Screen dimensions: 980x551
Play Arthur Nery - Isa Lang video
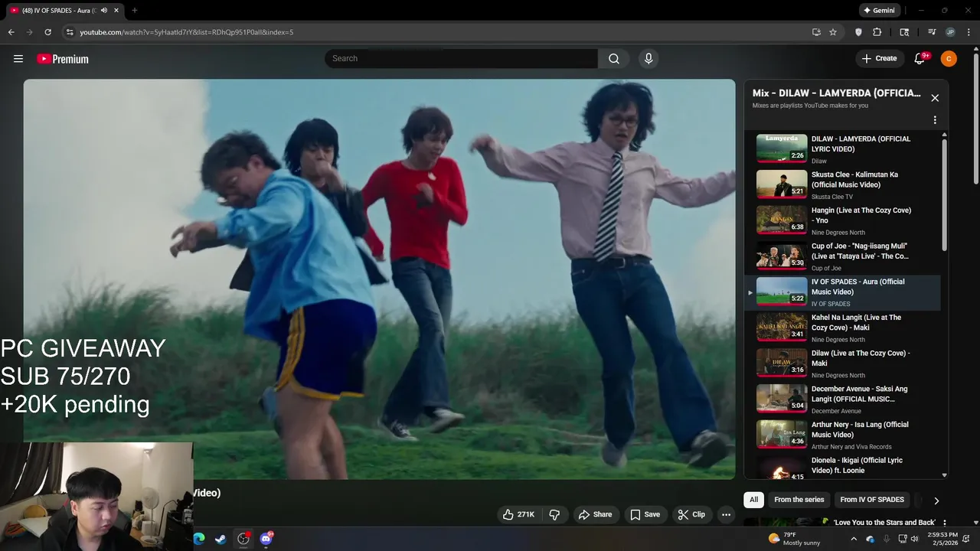842,435
